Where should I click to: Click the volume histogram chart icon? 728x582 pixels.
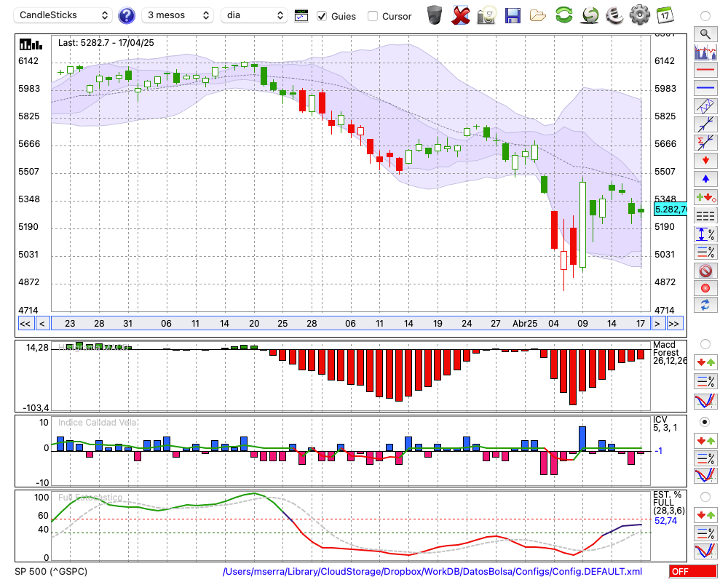[705, 52]
